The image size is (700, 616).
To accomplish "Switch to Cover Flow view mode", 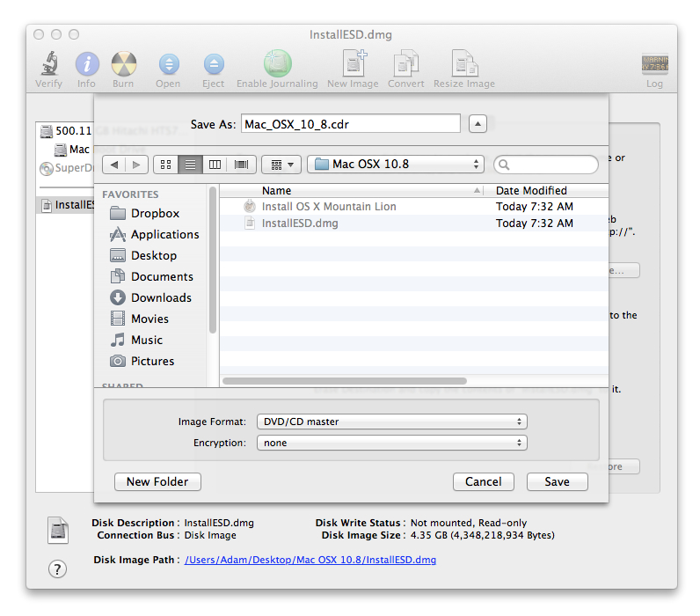I will (241, 165).
